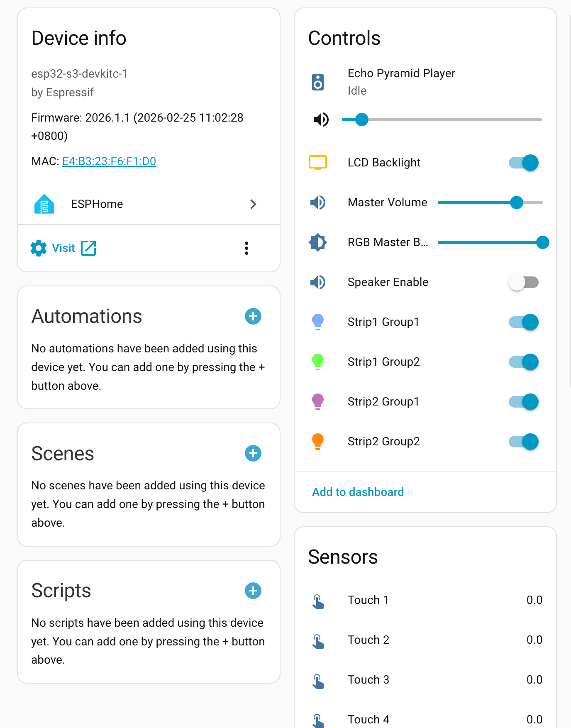Open the three-dot device menu
Viewport: 571px width, 728px height.
246,248
